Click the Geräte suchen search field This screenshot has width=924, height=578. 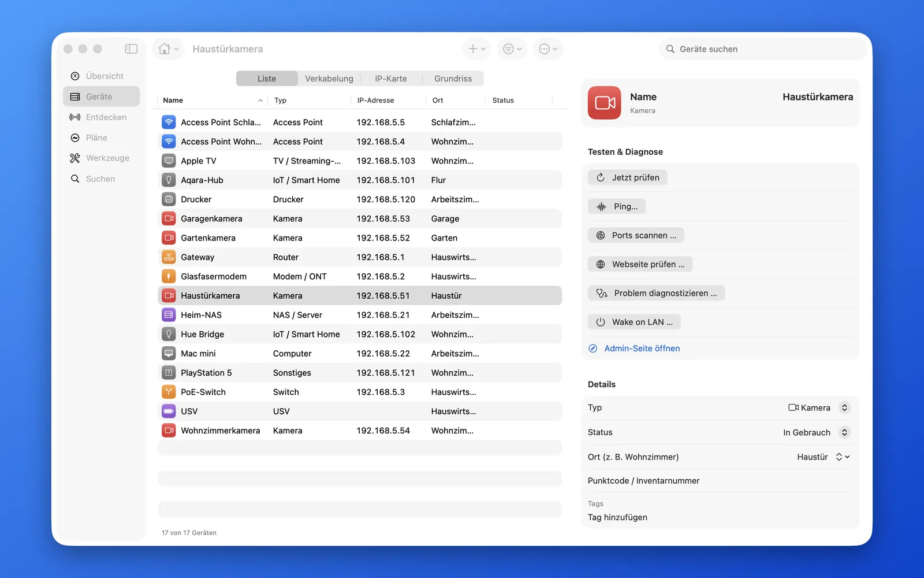tap(762, 49)
